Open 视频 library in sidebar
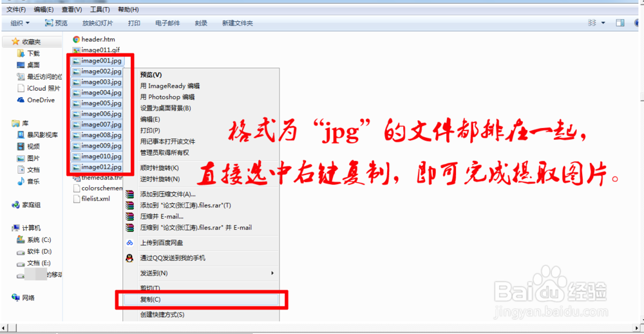644x334 pixels. (x=28, y=147)
